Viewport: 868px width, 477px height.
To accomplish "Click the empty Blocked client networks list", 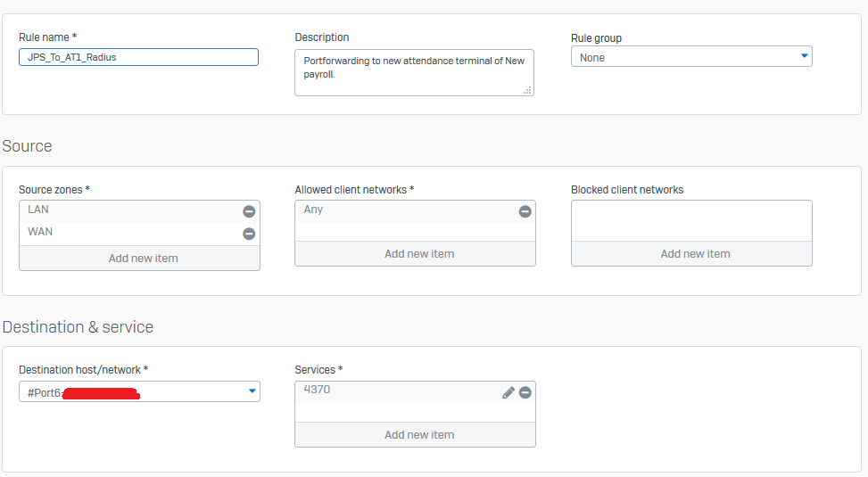I will (x=691, y=220).
